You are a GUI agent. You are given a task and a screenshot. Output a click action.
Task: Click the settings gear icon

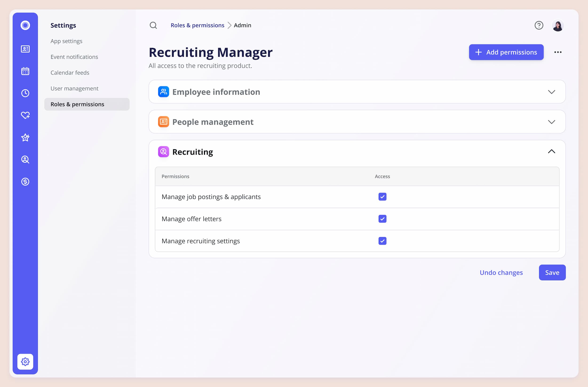[25, 362]
